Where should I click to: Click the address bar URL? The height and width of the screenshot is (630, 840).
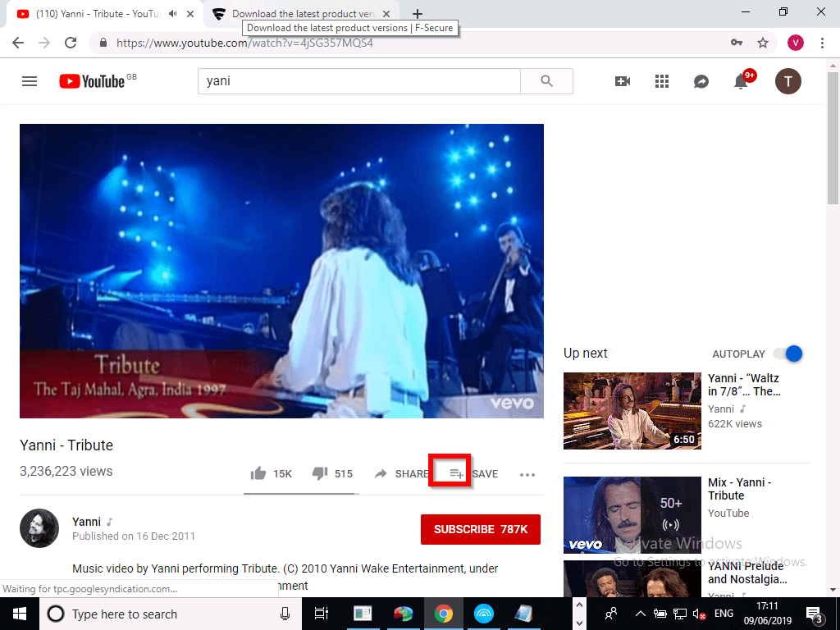point(244,43)
